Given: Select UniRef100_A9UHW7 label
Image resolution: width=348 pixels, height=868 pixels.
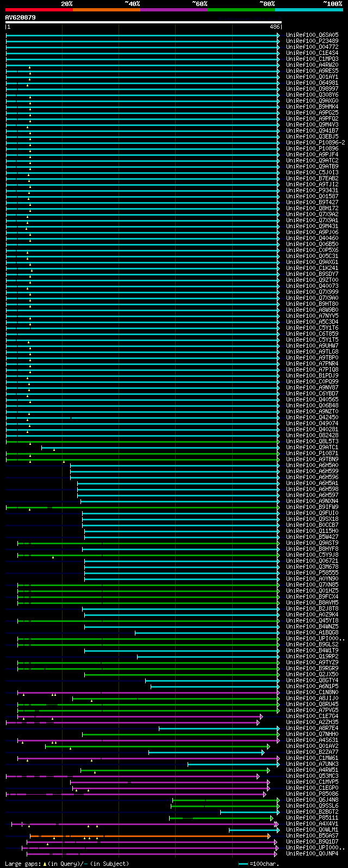Looking at the screenshot, I should [312, 345].
